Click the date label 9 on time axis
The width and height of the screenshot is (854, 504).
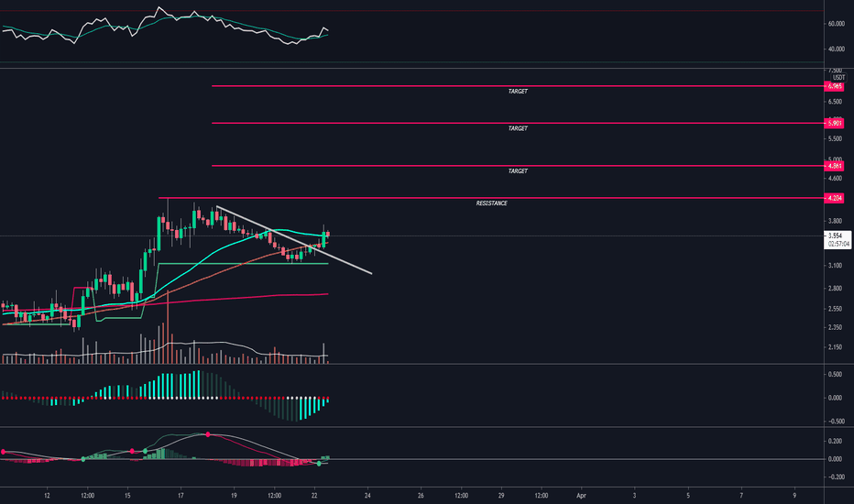point(794,496)
